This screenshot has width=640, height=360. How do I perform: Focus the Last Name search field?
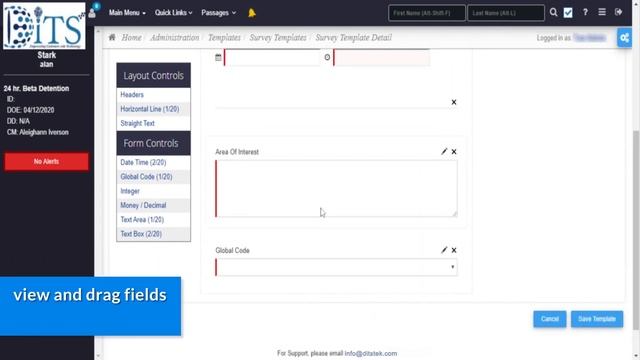click(x=506, y=13)
